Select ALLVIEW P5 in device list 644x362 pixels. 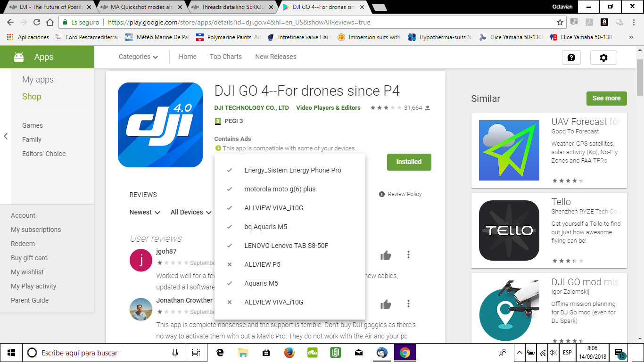tap(290, 264)
